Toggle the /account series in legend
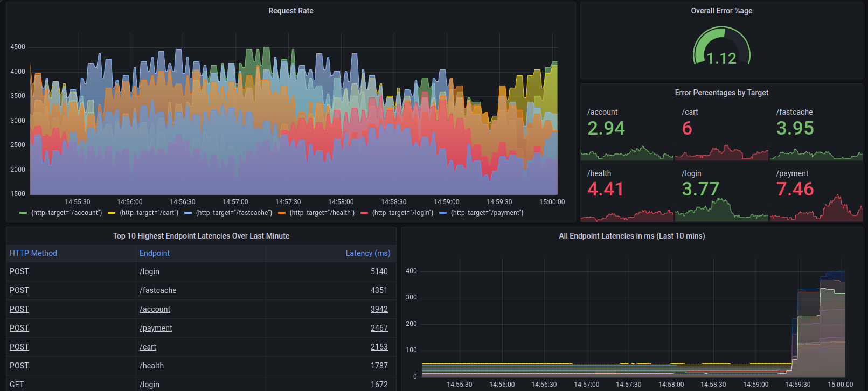The width and height of the screenshot is (868, 391). coord(67,213)
